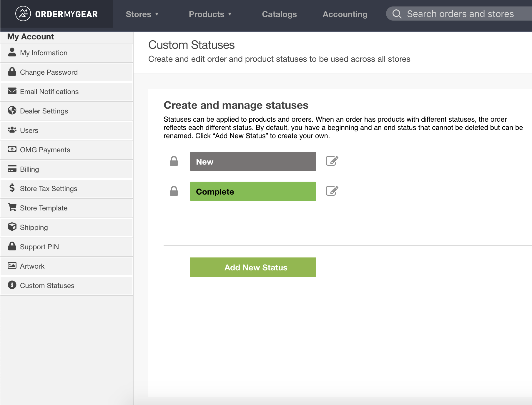The image size is (532, 405).
Task: Click the OrderMyGear logo icon
Action: (x=23, y=14)
